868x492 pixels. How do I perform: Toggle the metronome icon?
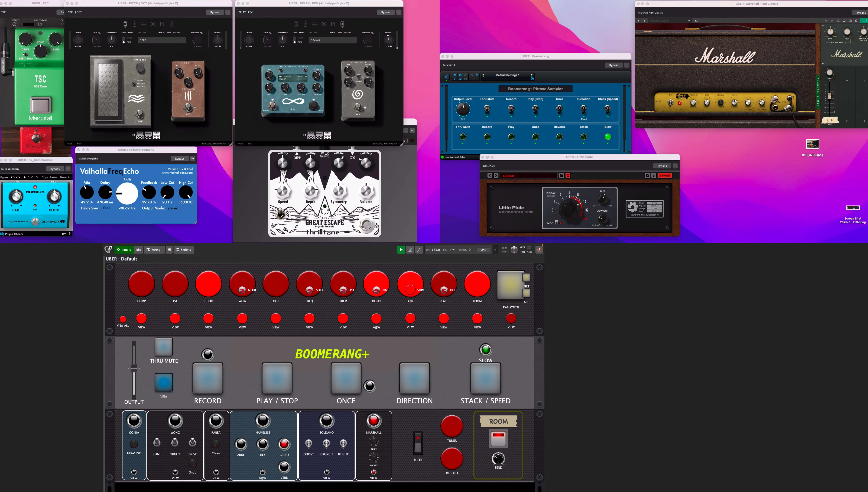pyautogui.click(x=410, y=250)
